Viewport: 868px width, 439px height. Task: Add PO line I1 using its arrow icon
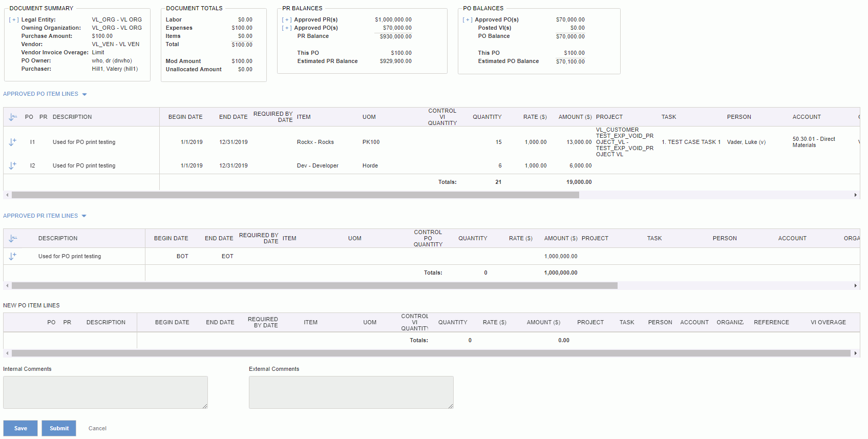(13, 142)
